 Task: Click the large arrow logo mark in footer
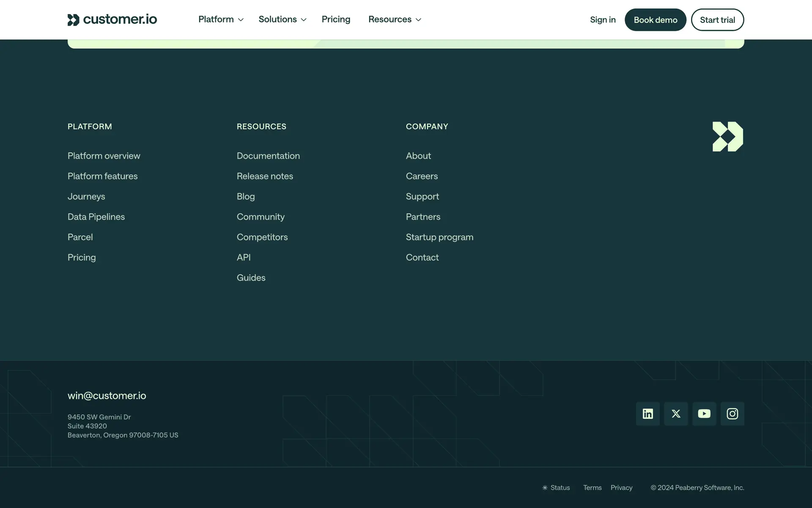click(727, 136)
